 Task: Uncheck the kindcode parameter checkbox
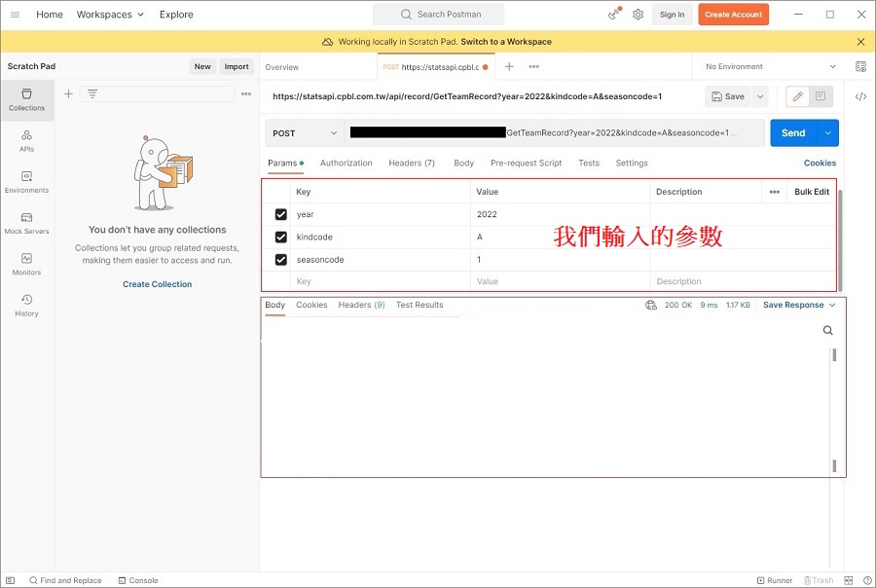281,238
